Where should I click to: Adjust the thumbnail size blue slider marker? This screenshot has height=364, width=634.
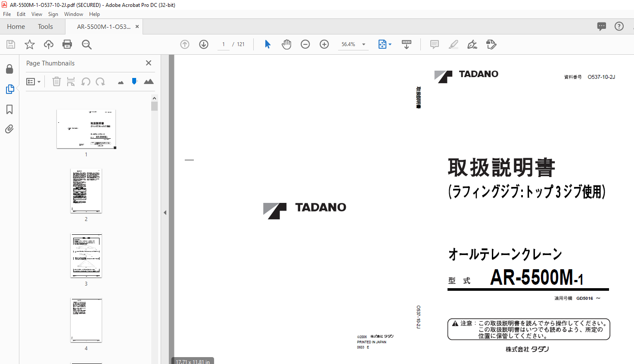click(x=134, y=81)
